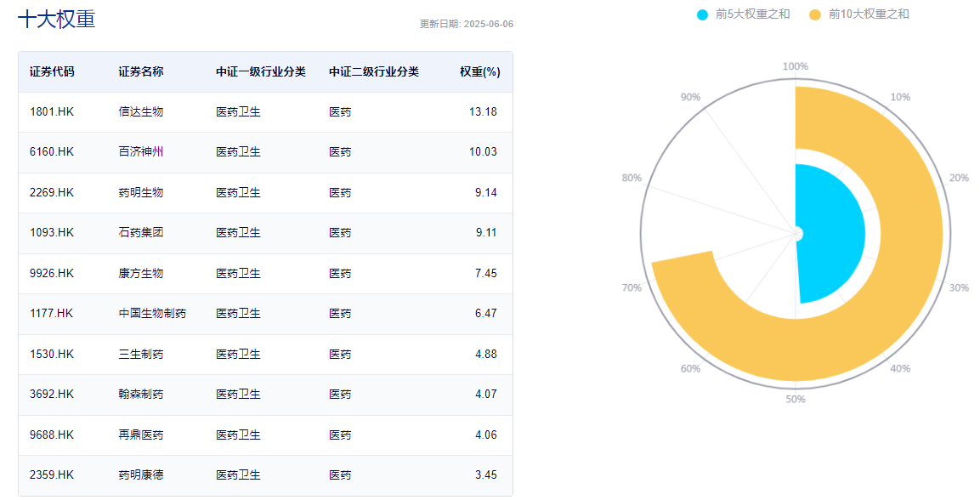Toggle the yellow 前10大权重之和 legend dot

pyautogui.click(x=815, y=14)
